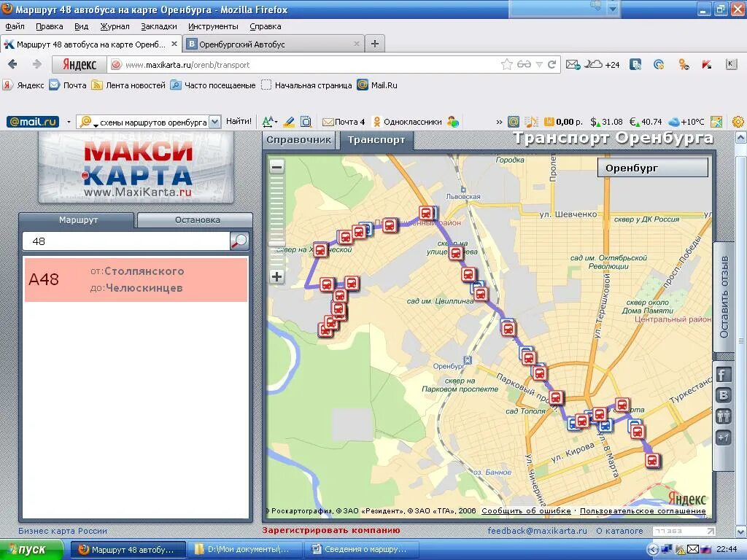Open Часто посещаемые bookmark
This screenshot has width=747, height=560.
[x=213, y=85]
